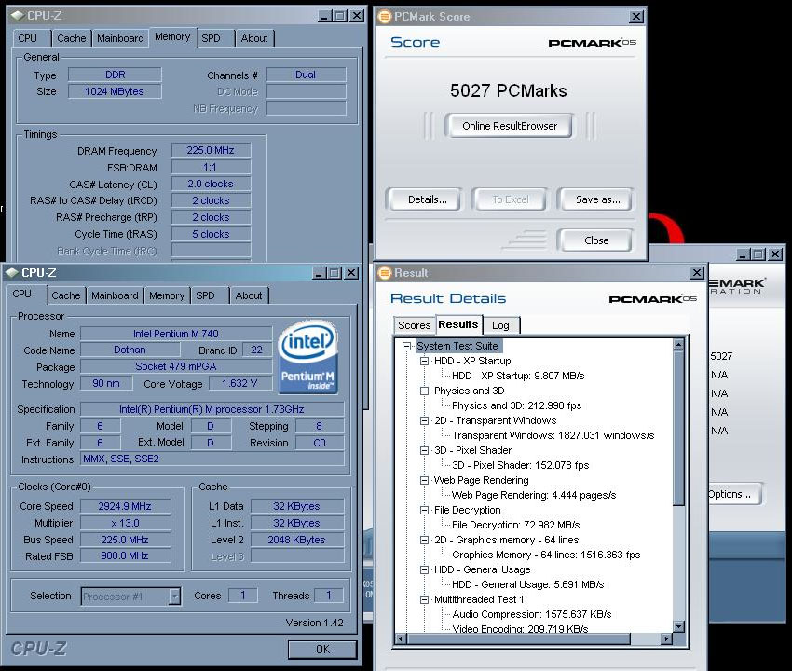Click the Intel Pentium M logo
Screen dimensions: 792x672
point(307,357)
